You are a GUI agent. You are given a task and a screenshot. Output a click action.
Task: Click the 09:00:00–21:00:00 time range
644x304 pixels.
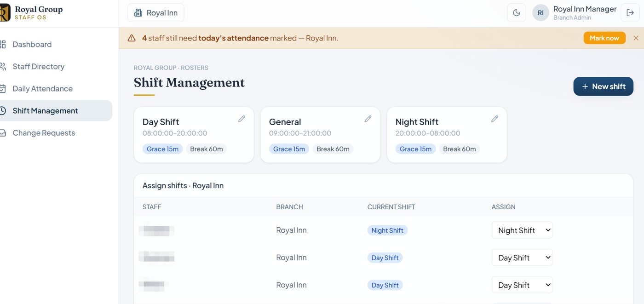click(300, 133)
